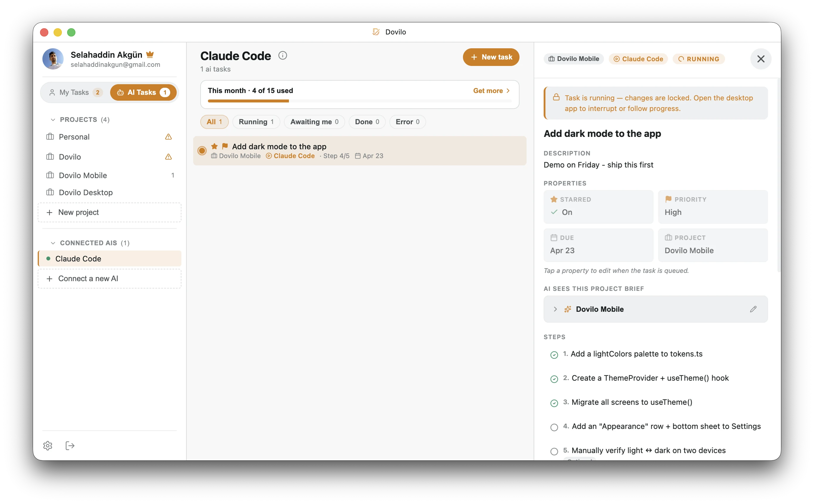Toggle the Starred On property
The height and width of the screenshot is (504, 814).
(x=598, y=207)
